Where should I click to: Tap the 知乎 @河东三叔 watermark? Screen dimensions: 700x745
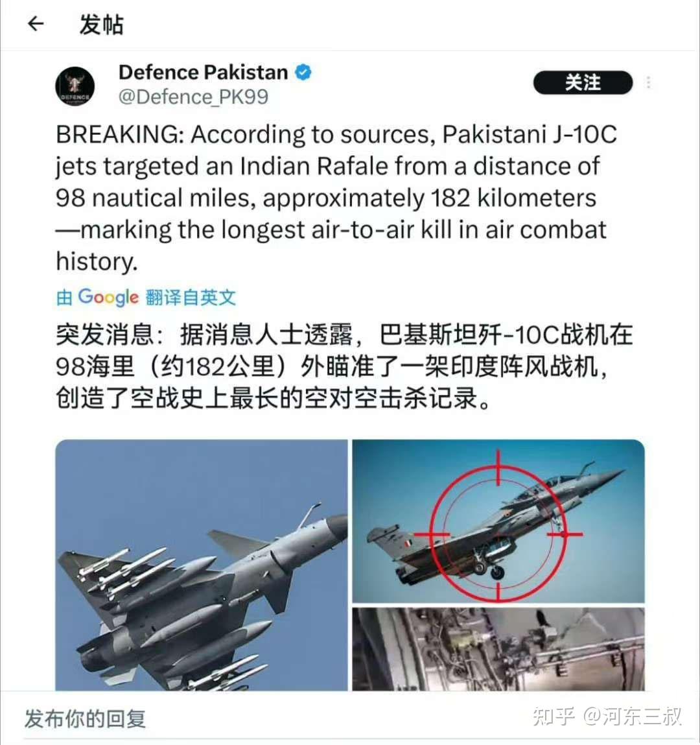click(x=607, y=716)
